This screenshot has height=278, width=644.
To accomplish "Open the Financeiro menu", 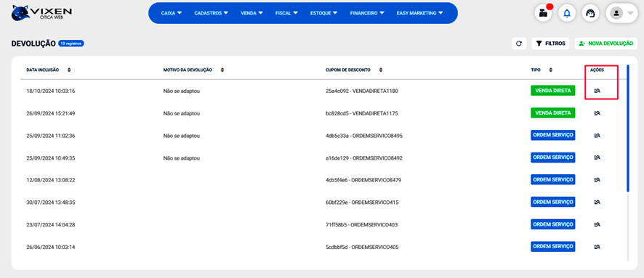I will [367, 13].
